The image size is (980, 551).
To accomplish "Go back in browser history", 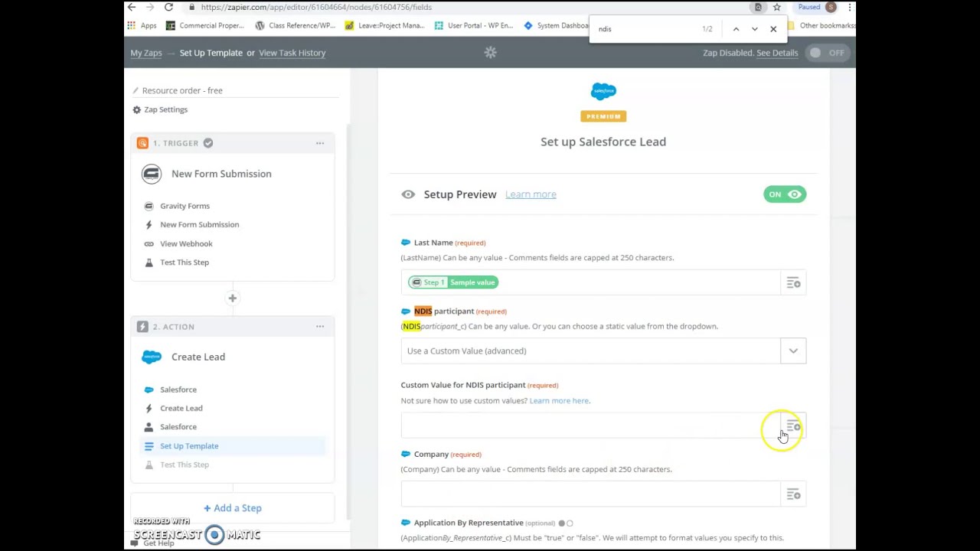I will (x=132, y=7).
